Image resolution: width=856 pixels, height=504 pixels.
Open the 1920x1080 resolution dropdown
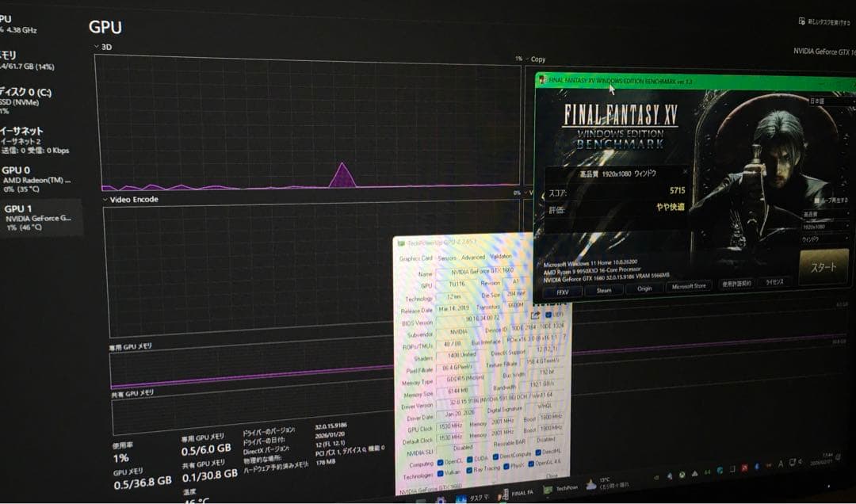(825, 226)
